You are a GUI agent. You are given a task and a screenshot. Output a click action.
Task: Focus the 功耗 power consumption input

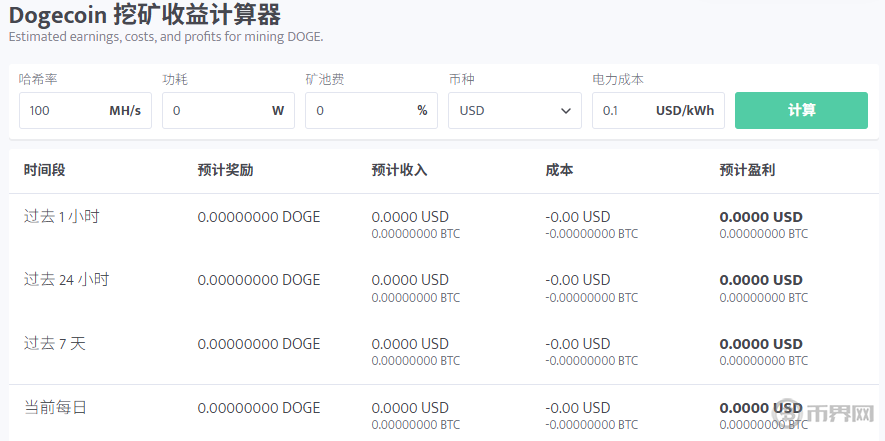click(212, 110)
